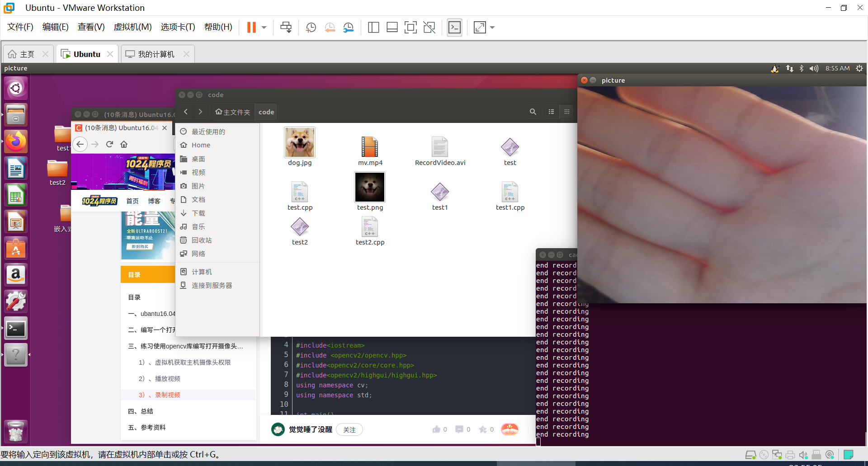Click the 关注 follow button
The width and height of the screenshot is (868, 466).
click(349, 429)
